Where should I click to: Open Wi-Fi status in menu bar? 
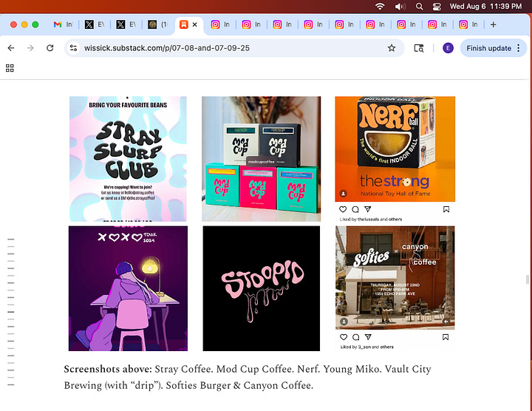[x=380, y=7]
